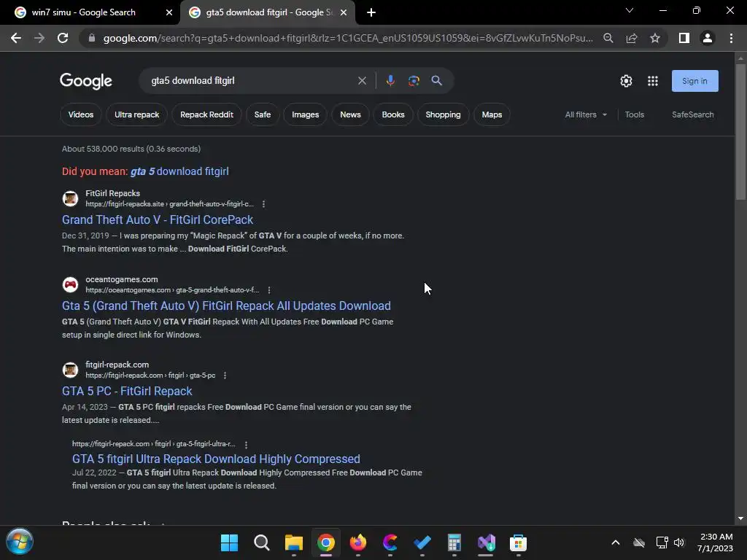Image resolution: width=747 pixels, height=560 pixels.
Task: Clear the search query text
Action: click(362, 81)
